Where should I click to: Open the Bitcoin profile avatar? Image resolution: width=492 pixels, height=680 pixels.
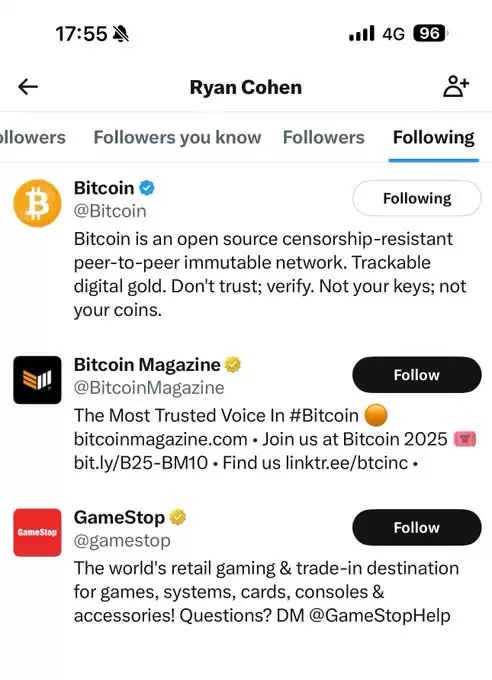point(37,203)
